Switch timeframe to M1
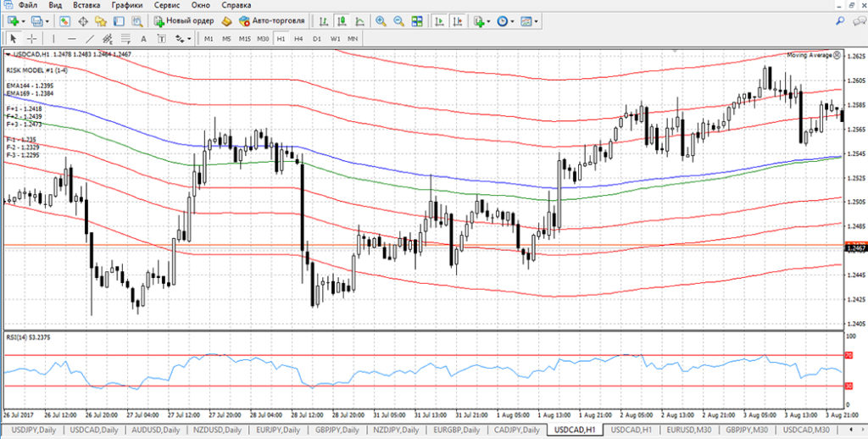 pos(209,39)
